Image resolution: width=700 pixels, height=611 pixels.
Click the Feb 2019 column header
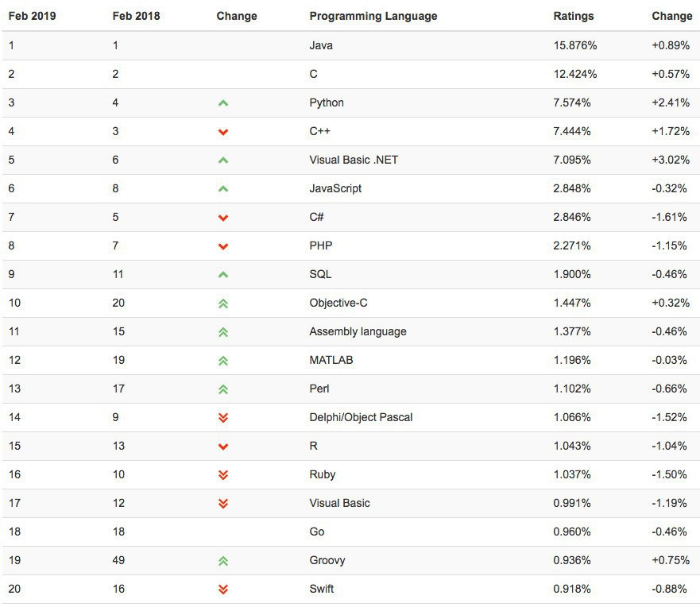pos(32,16)
